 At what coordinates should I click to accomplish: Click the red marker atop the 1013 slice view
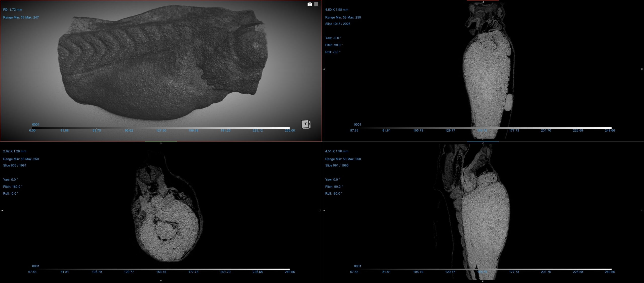coord(482,1)
